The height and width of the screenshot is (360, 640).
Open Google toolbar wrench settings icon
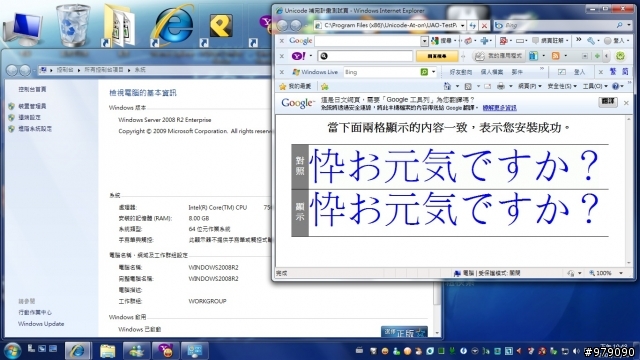tap(591, 40)
